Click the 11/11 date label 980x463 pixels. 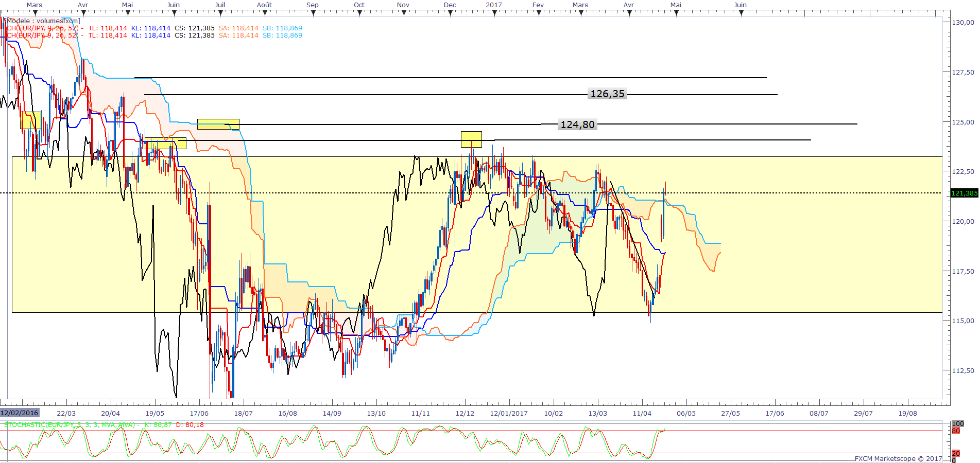(420, 414)
